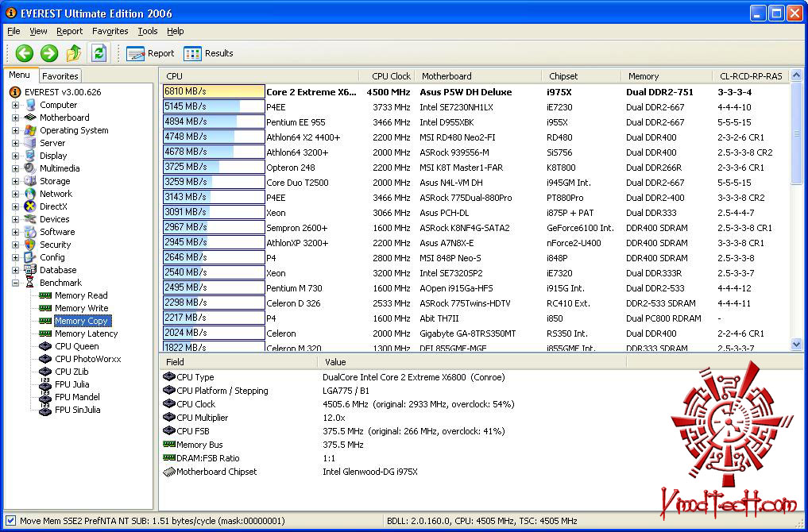
Task: Expand the Motherboard tree node
Action: pyautogui.click(x=15, y=118)
